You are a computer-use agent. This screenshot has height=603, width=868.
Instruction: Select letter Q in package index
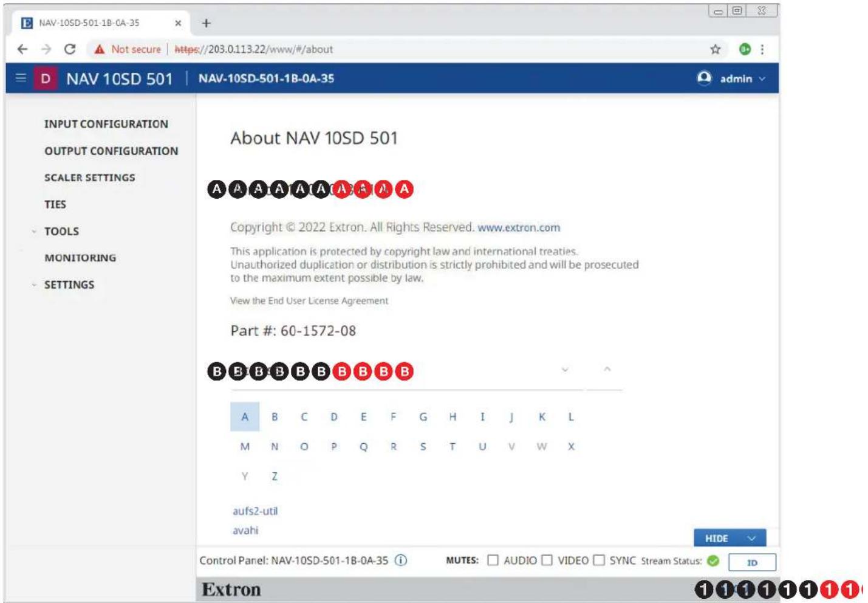click(364, 446)
